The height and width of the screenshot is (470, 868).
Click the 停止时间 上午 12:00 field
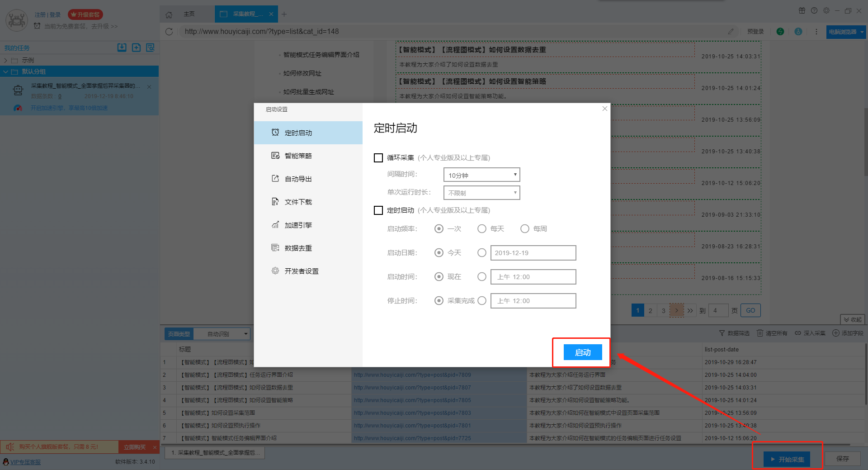pos(533,301)
